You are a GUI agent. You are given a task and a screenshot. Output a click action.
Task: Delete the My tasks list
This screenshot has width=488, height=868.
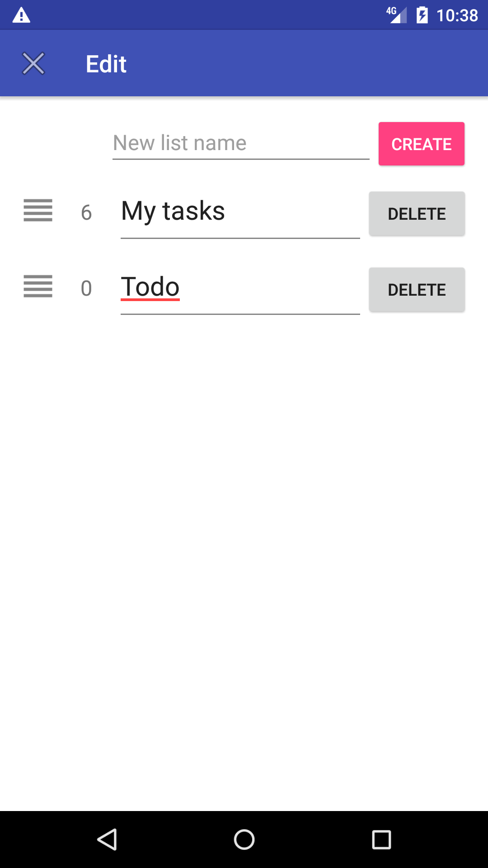417,214
